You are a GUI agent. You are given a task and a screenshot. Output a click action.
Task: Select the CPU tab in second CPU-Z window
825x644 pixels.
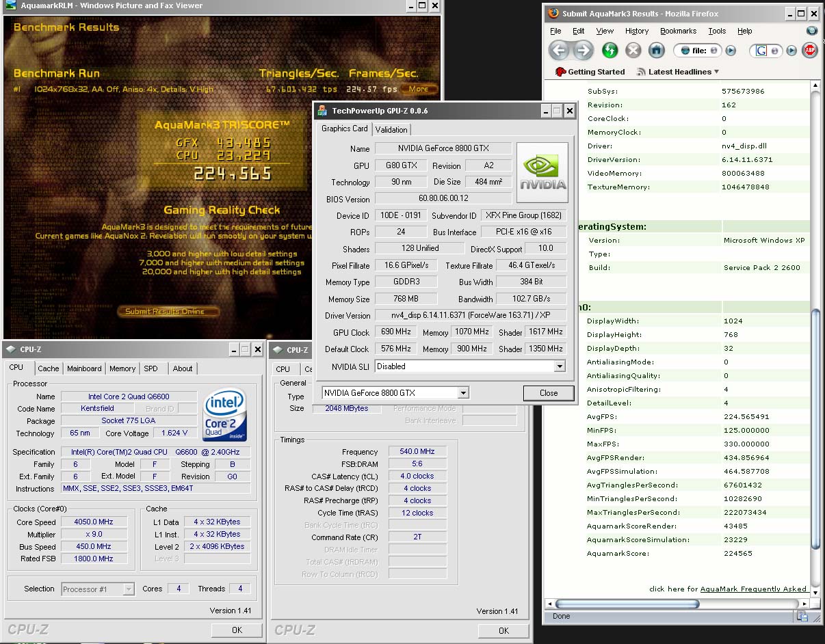point(283,368)
